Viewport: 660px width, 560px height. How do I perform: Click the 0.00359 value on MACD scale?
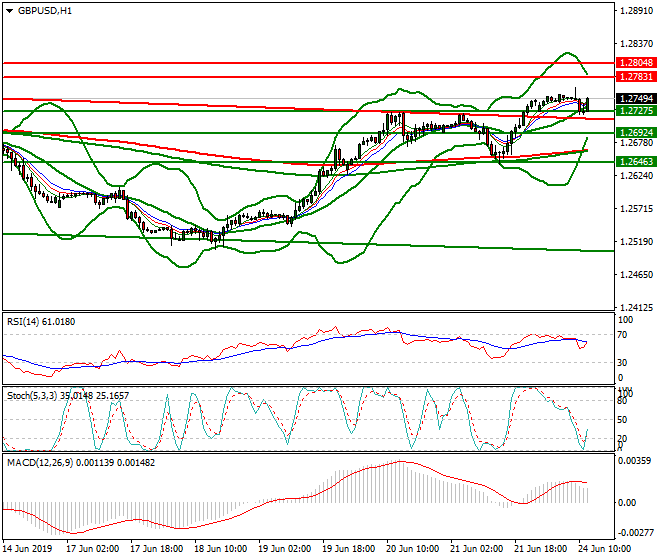(635, 461)
